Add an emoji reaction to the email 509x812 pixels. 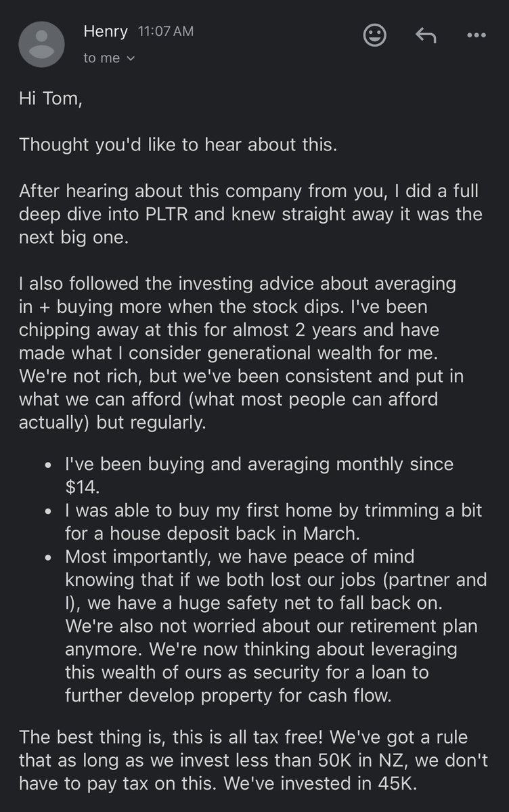click(x=374, y=35)
